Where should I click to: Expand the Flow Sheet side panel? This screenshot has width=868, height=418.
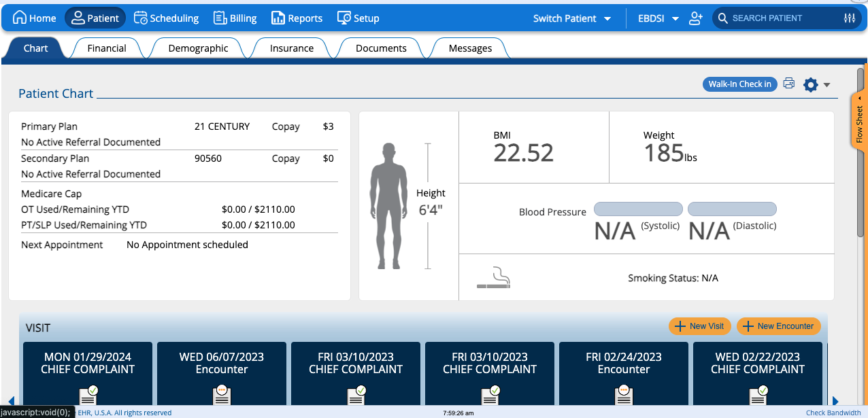pyautogui.click(x=859, y=121)
